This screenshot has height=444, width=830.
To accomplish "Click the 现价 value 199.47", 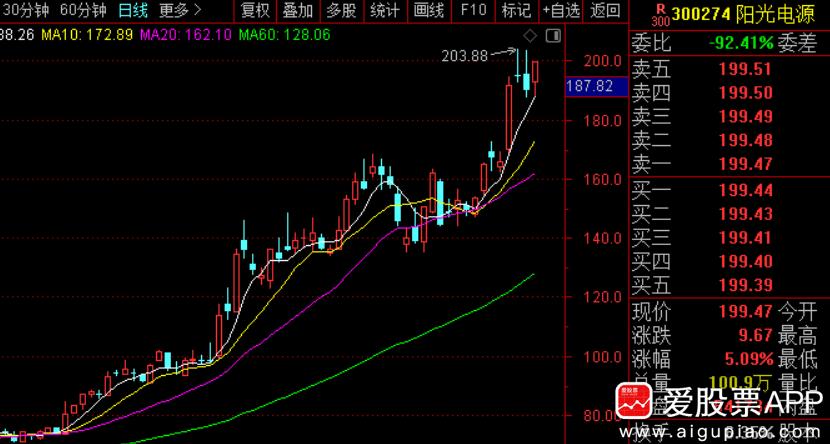I will pos(746,313).
